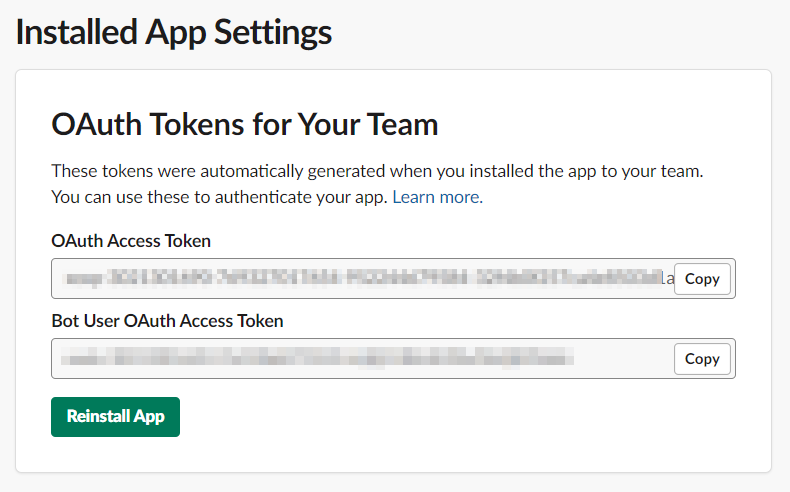
Task: Click the Bot User OAuth Access Token label
Action: (x=167, y=321)
